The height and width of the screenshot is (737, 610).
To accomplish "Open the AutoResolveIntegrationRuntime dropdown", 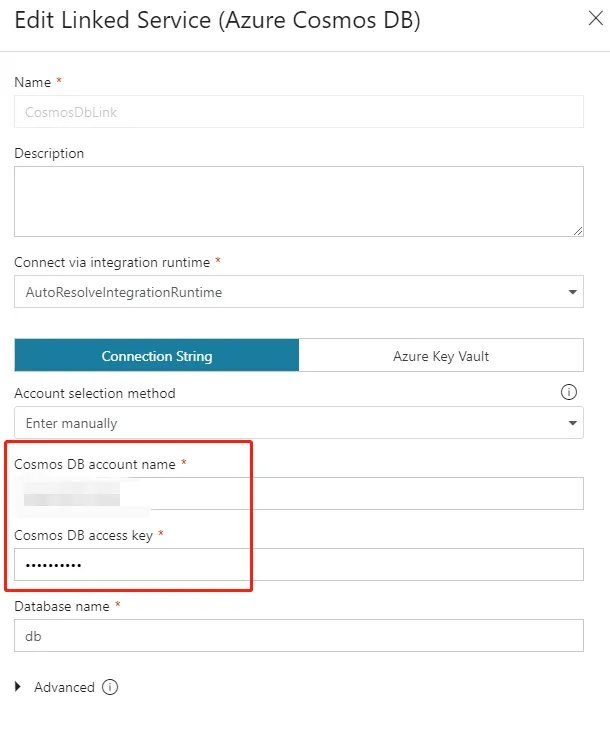I will point(298,292).
